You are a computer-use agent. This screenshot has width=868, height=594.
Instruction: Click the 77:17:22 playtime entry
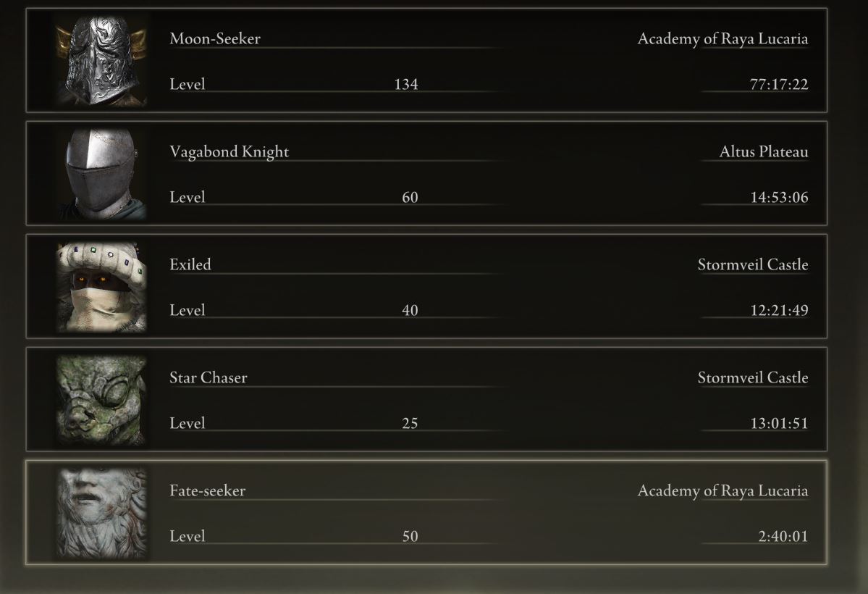(x=779, y=84)
